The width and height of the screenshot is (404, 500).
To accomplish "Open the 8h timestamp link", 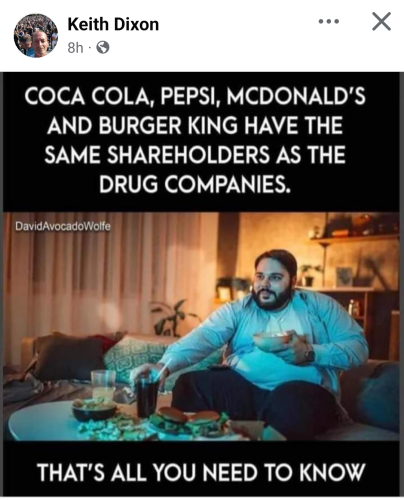I will (75, 48).
